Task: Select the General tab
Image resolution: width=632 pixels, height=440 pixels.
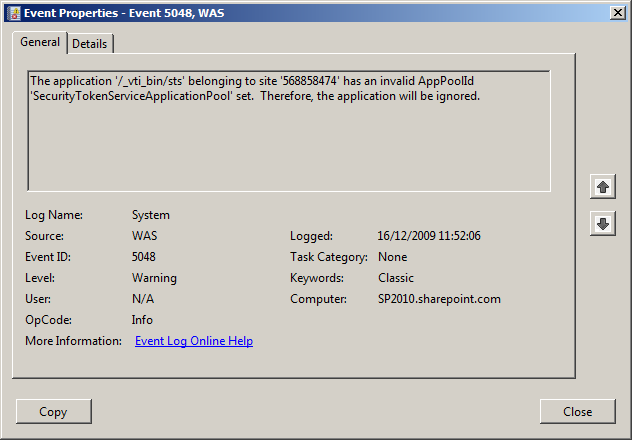Action: click(x=40, y=43)
